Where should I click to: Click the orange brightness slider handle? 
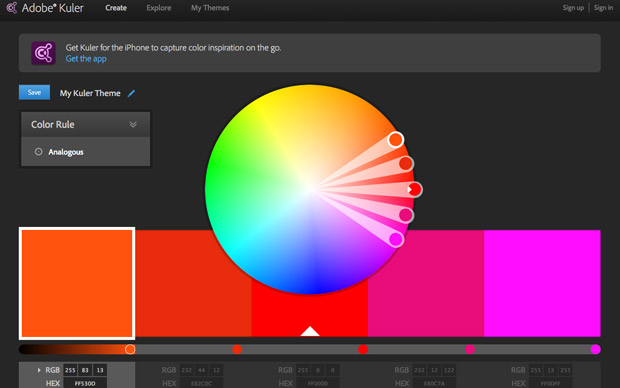point(130,349)
